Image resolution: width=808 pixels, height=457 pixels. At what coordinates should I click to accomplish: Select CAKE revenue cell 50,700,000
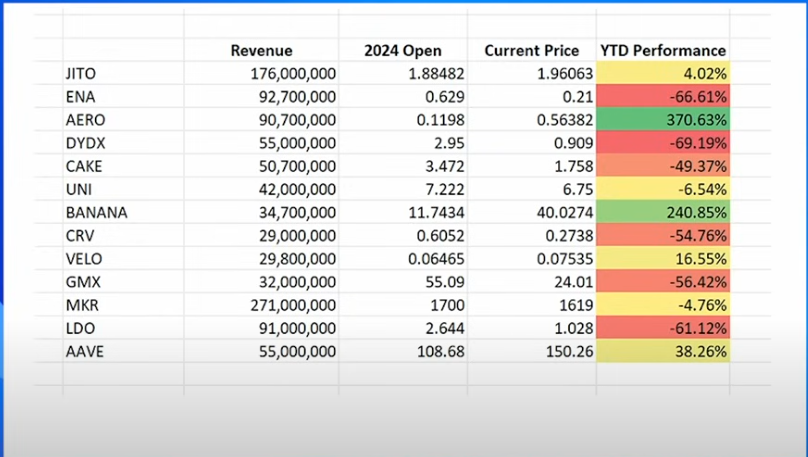click(261, 166)
